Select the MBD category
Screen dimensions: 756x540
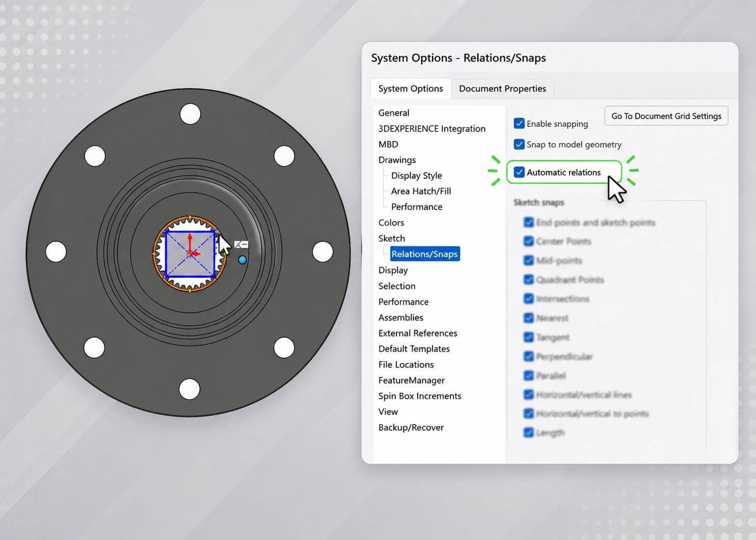[388, 145]
